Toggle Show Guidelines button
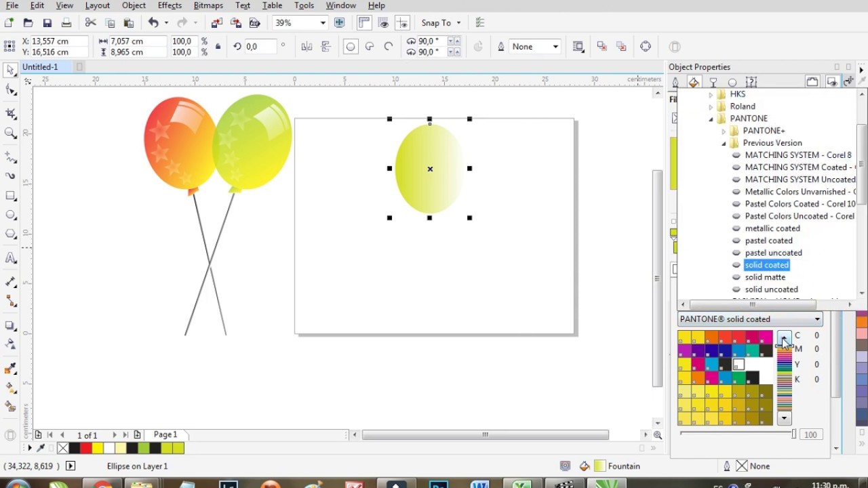This screenshot has width=868, height=488. (x=402, y=23)
